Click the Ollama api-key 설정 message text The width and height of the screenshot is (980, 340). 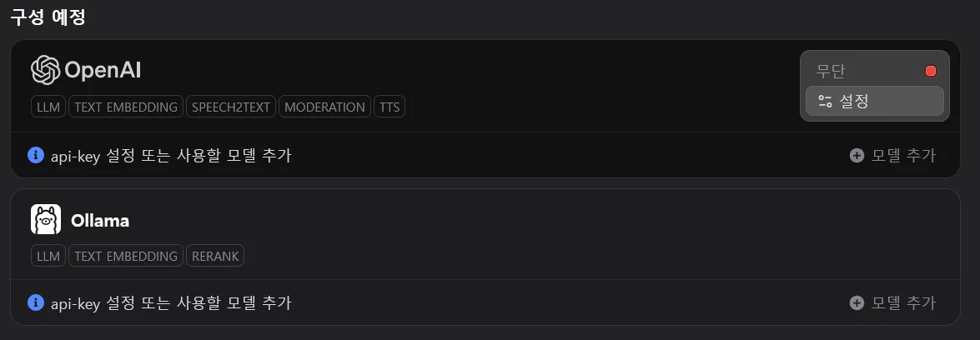click(x=171, y=302)
